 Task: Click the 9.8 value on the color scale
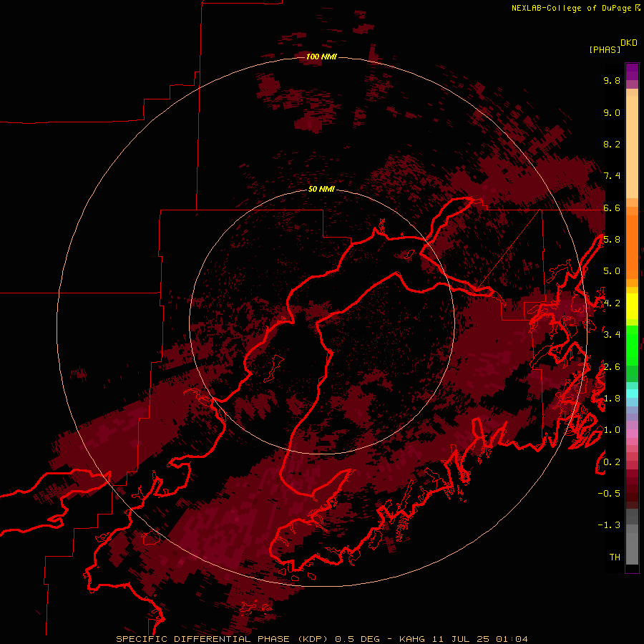(x=612, y=81)
